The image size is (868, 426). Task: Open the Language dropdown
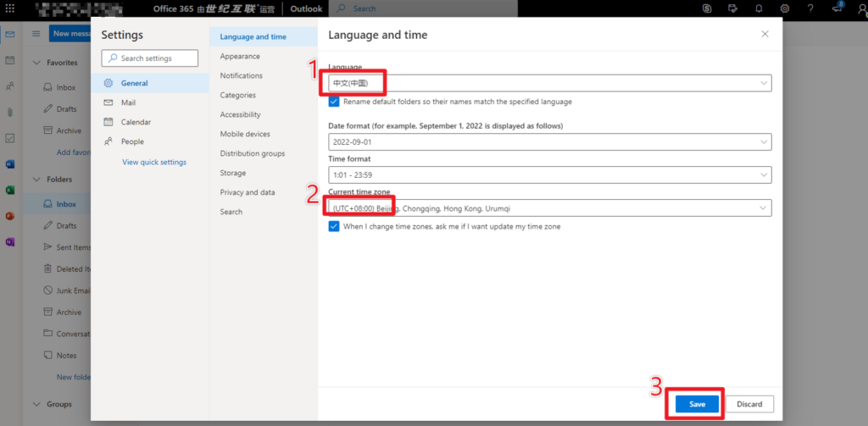[549, 83]
